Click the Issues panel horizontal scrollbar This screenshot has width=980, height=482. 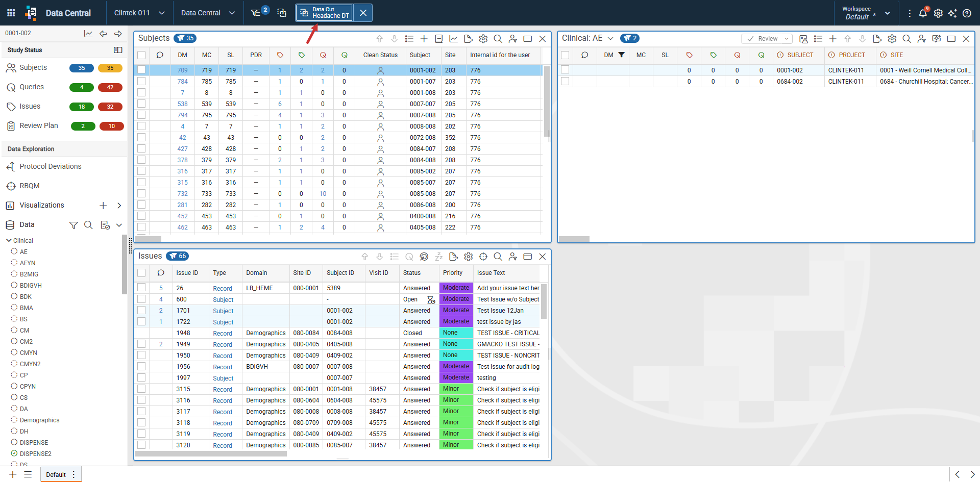tap(211, 453)
